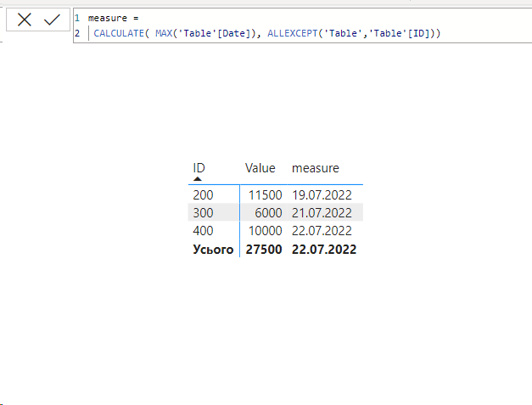Select the measure cell 19.07.2022
Image resolution: width=532 pixels, height=405 pixels.
pyautogui.click(x=322, y=195)
